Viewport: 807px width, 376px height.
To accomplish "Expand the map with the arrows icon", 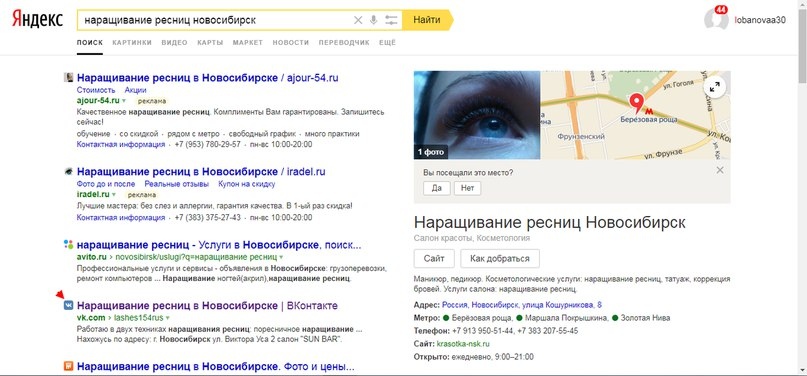I will click(714, 88).
